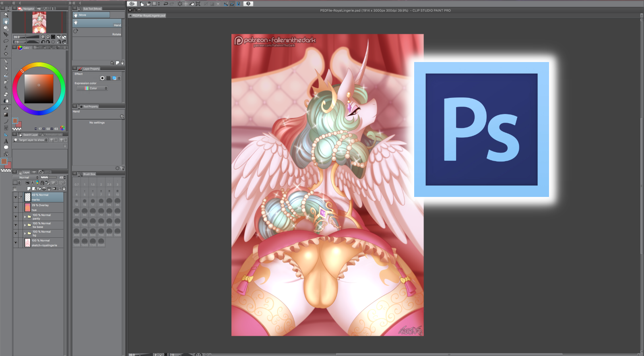
Task: Select the Balloon tool
Action: click(6, 147)
